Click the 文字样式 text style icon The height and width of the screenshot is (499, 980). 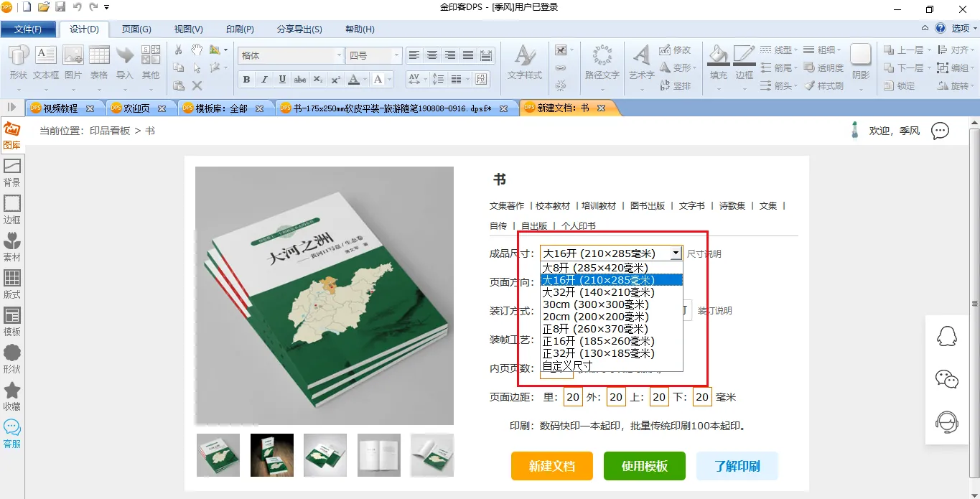[x=525, y=62]
